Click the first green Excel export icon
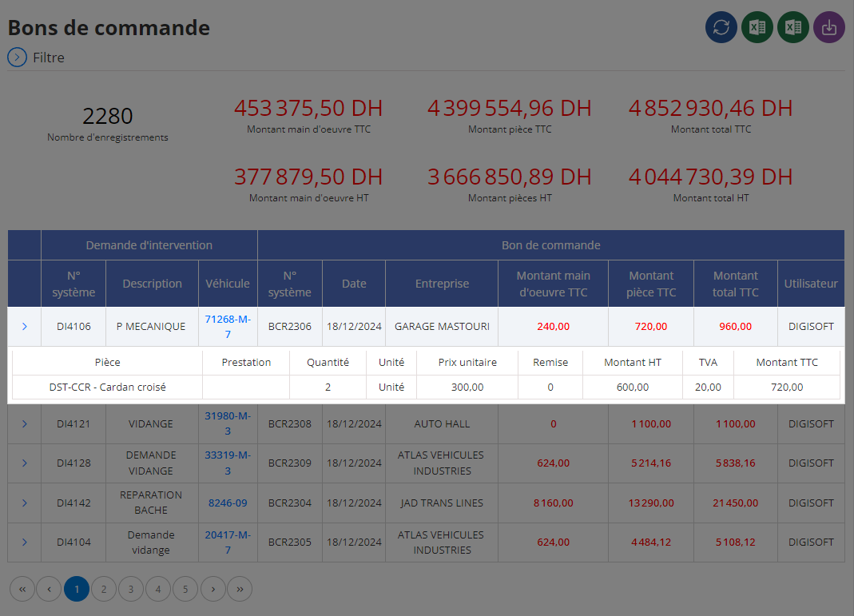This screenshot has width=854, height=616. [x=757, y=27]
